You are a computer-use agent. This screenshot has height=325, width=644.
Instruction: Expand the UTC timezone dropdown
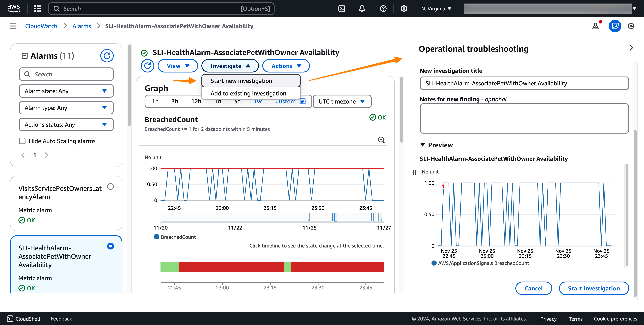342,101
